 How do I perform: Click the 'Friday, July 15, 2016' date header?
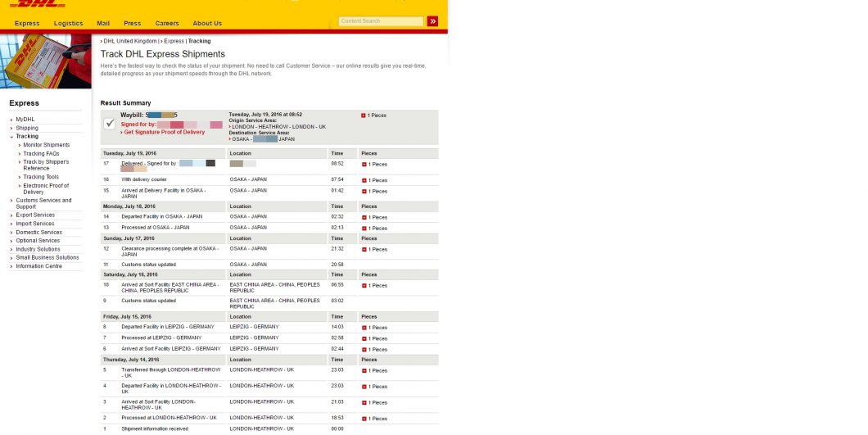coord(127,317)
